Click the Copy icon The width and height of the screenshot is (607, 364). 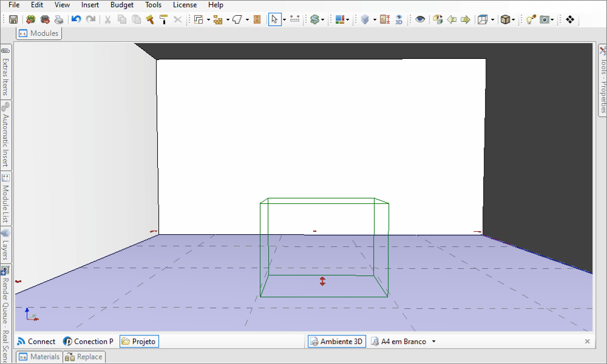[x=122, y=19]
